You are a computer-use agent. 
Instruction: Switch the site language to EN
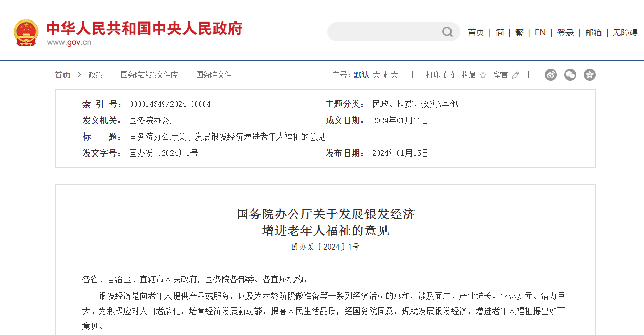[540, 32]
